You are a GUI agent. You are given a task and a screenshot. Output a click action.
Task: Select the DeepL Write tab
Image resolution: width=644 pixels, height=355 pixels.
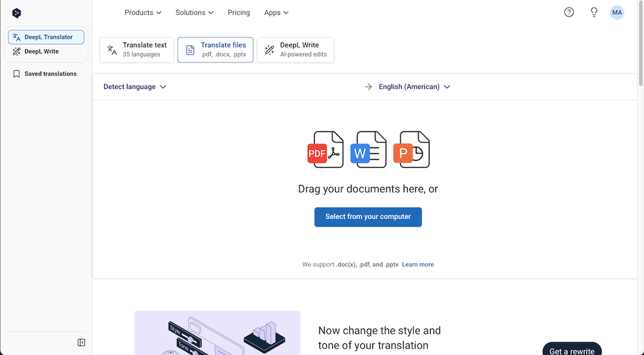coord(296,50)
